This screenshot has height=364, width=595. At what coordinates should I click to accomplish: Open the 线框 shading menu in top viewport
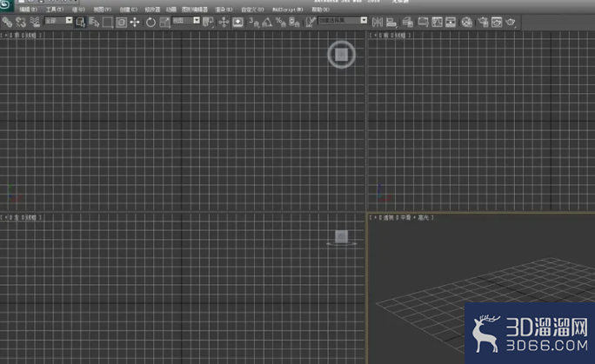point(31,36)
